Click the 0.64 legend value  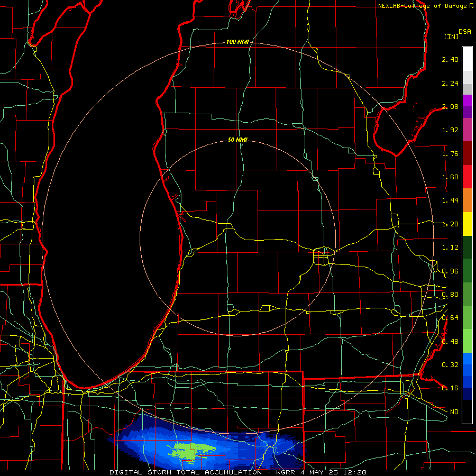point(450,318)
